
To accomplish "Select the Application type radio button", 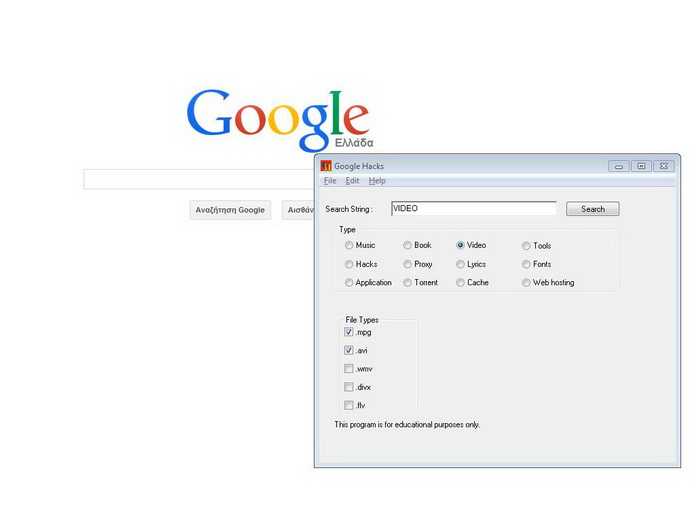I will (x=349, y=283).
